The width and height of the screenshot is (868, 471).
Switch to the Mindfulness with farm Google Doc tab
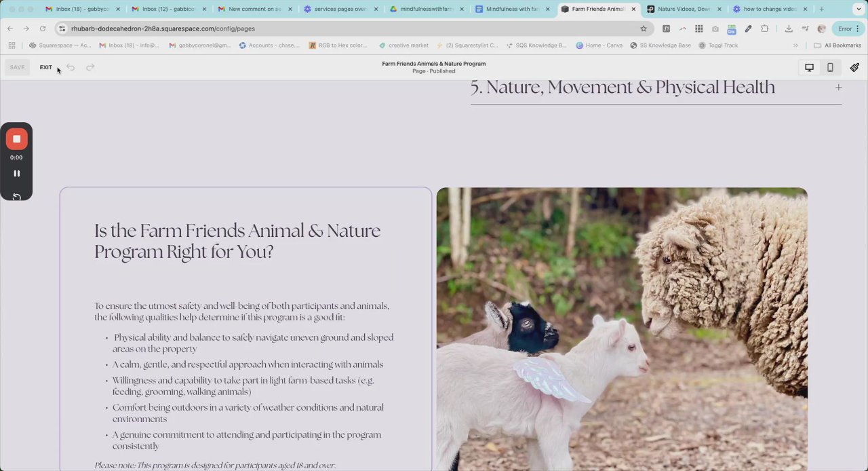coord(513,9)
